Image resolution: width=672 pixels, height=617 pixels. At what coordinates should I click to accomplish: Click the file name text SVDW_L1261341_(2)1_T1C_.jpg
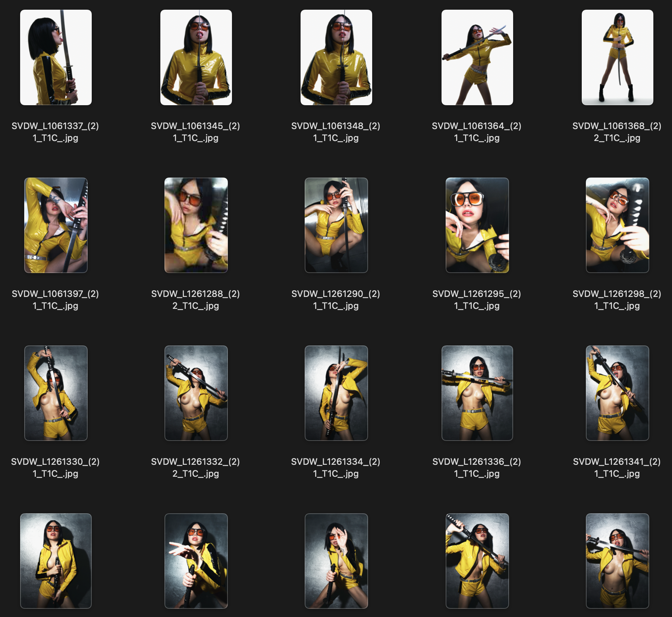point(617,468)
